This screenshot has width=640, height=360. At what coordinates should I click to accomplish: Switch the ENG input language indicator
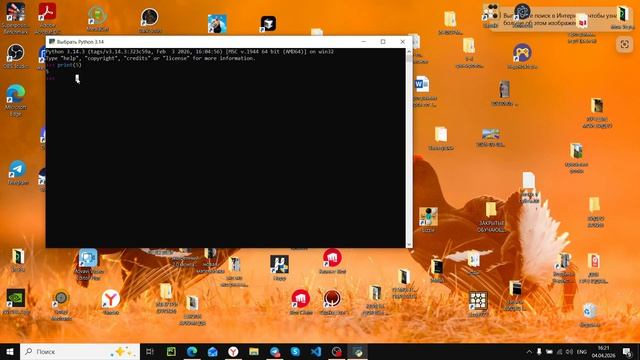click(582, 351)
